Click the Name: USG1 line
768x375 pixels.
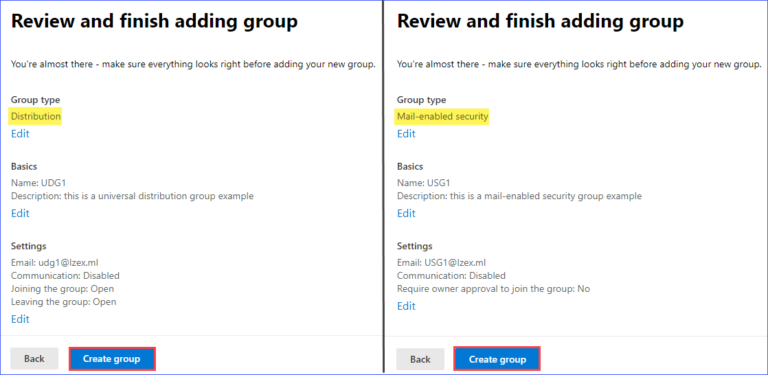coord(424,183)
